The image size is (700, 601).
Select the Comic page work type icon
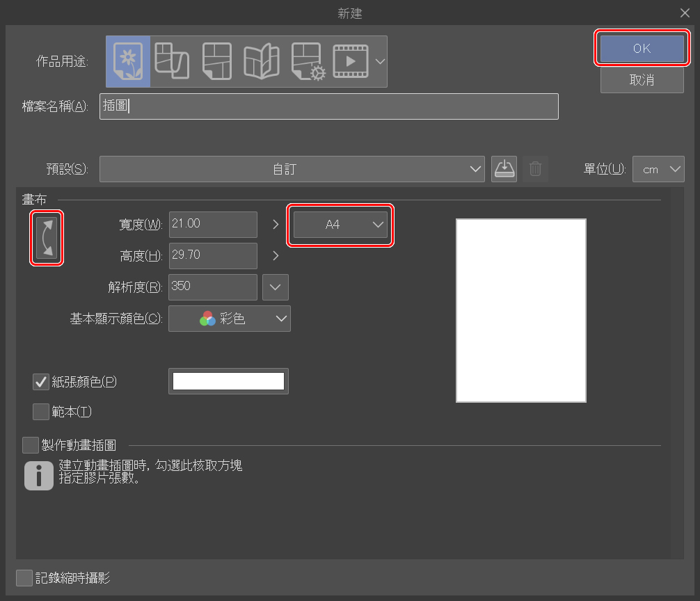click(216, 61)
